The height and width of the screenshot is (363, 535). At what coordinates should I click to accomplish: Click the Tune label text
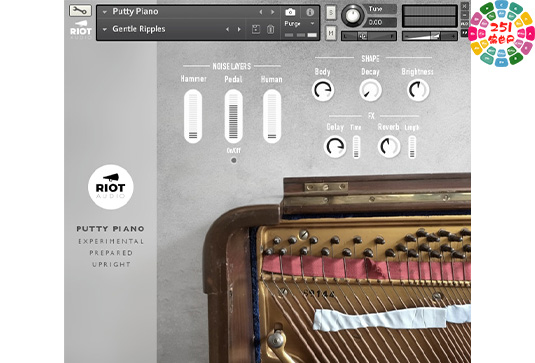click(375, 9)
